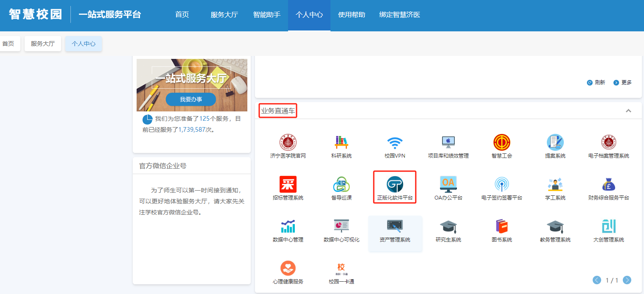This screenshot has height=294, width=644.
Task: Open 提案系统 document icon
Action: (x=555, y=142)
